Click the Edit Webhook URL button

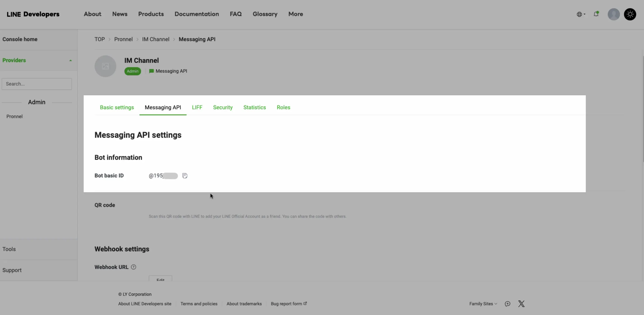coord(161,278)
